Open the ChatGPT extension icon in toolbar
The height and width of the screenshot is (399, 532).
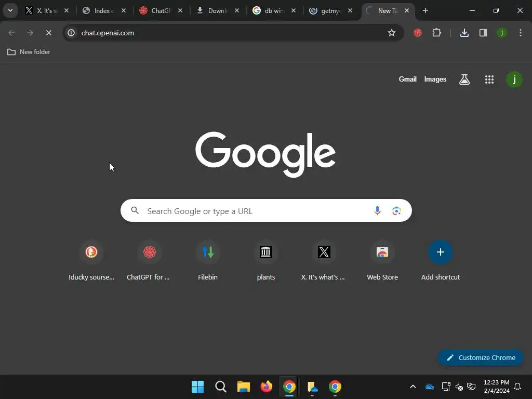tap(418, 33)
